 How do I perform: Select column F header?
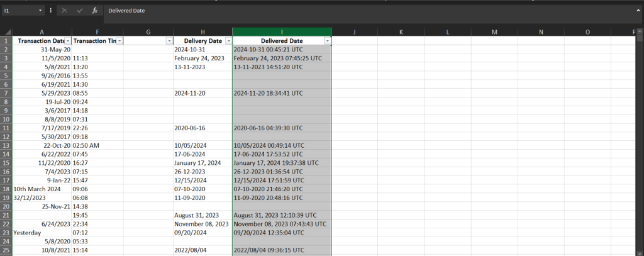point(97,32)
